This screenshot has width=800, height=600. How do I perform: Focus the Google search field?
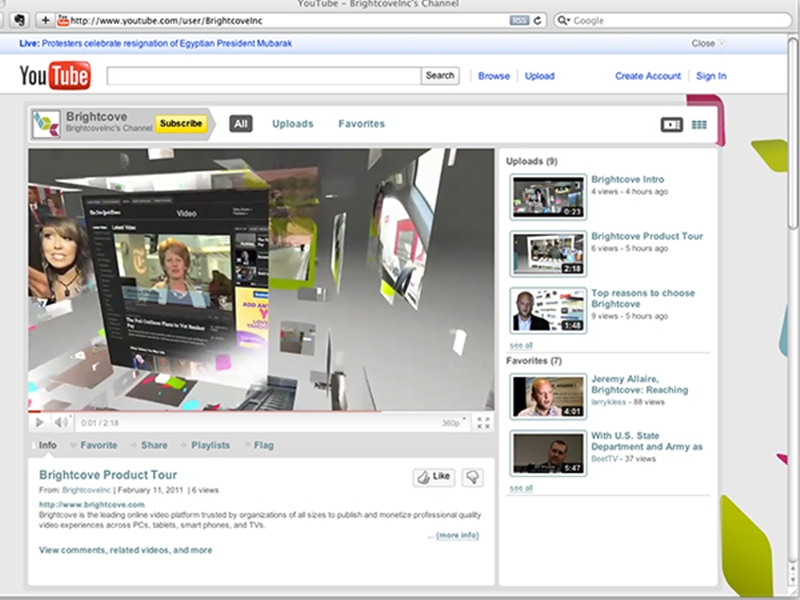click(672, 20)
